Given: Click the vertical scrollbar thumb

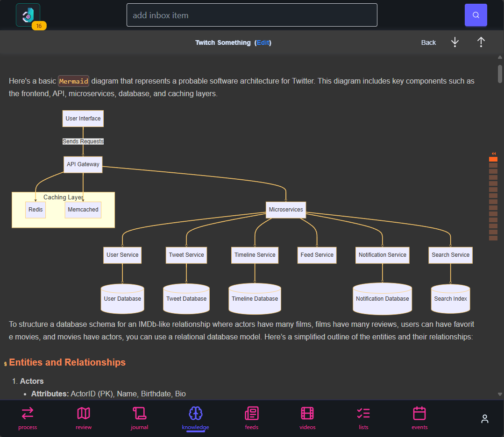Looking at the screenshot, I should 500,74.
